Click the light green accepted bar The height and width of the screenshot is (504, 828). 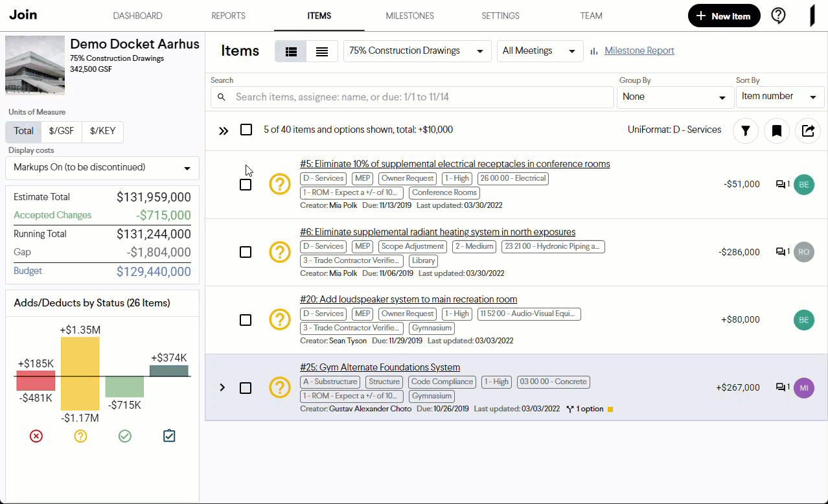(124, 387)
